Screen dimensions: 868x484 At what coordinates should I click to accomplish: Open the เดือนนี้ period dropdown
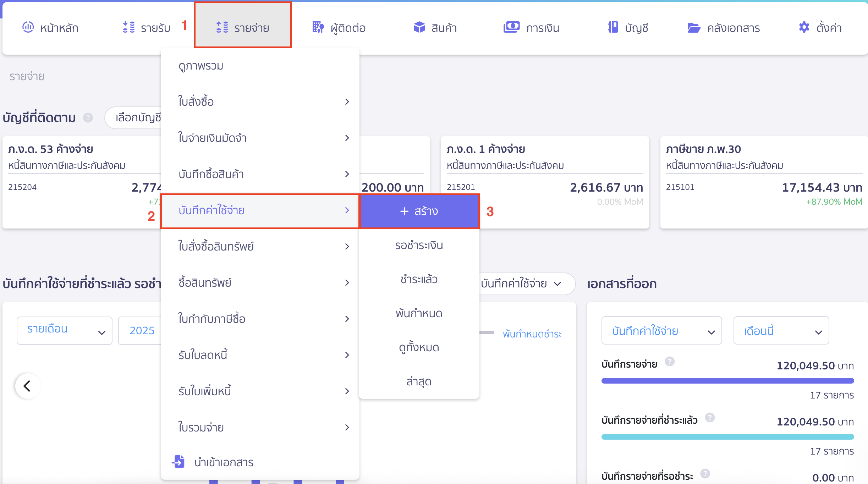(781, 331)
